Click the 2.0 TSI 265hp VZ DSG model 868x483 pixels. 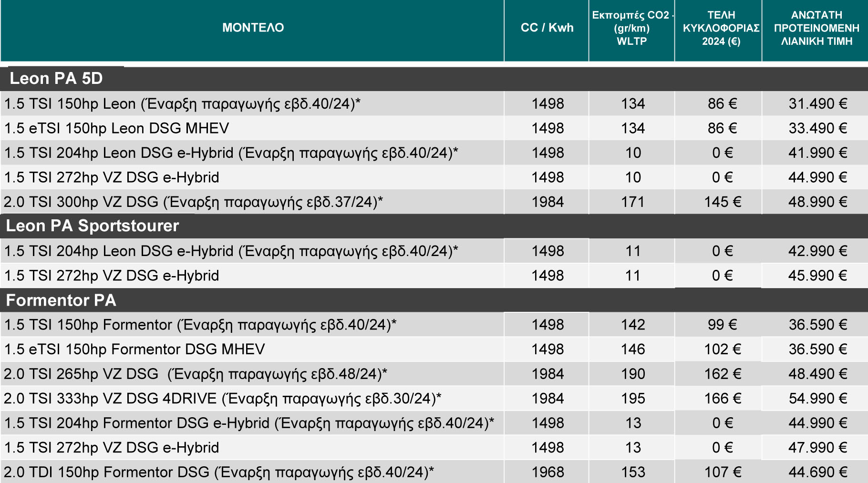195,374
